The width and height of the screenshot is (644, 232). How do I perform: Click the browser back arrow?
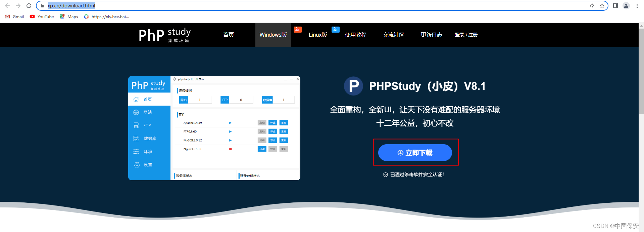[7, 6]
